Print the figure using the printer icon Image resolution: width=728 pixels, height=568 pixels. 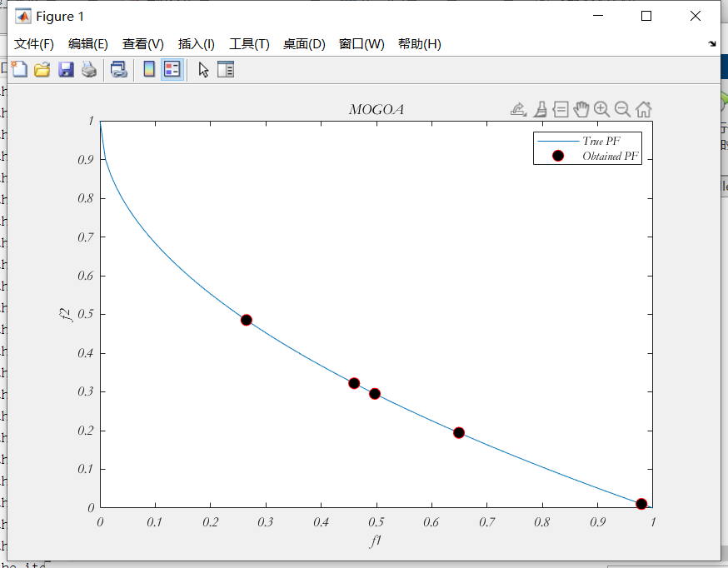89,70
